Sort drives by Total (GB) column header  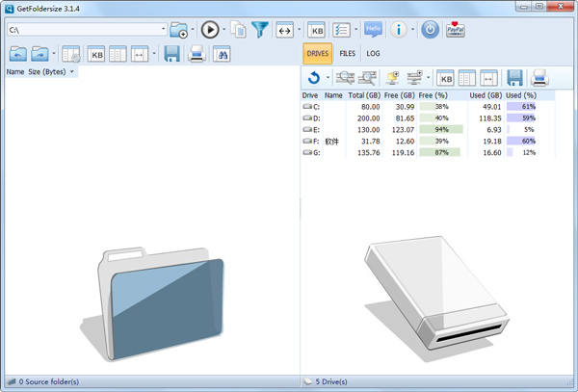pos(364,95)
